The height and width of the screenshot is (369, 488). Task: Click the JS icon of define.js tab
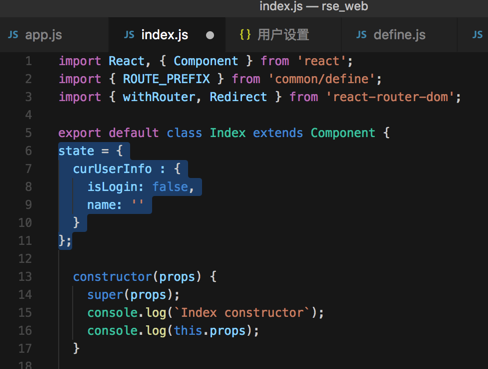click(x=361, y=35)
